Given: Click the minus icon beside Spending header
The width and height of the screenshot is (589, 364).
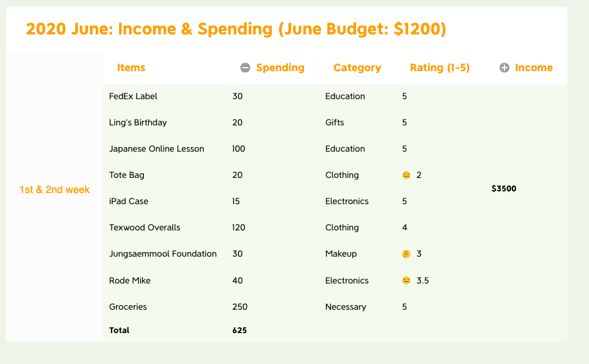Looking at the screenshot, I should click(x=245, y=68).
